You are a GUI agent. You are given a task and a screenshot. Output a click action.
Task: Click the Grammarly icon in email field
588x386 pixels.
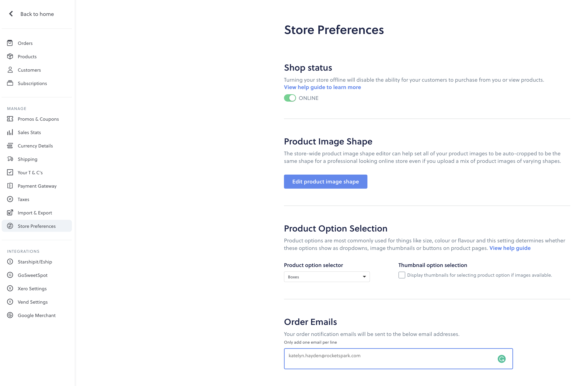502,359
